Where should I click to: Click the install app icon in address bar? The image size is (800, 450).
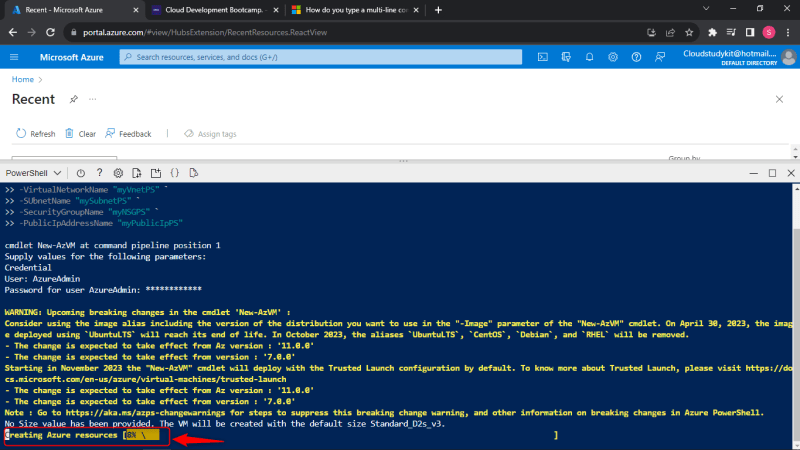tap(652, 32)
